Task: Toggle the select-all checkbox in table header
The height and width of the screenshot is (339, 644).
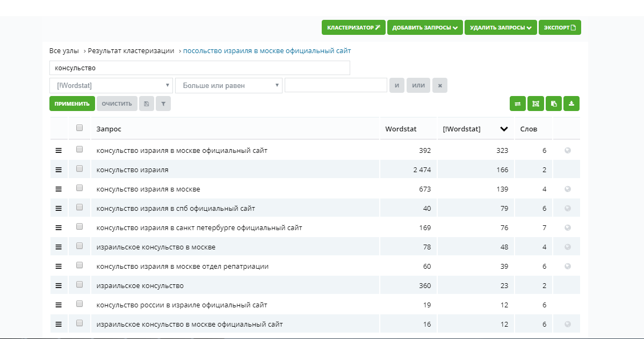Action: point(79,128)
